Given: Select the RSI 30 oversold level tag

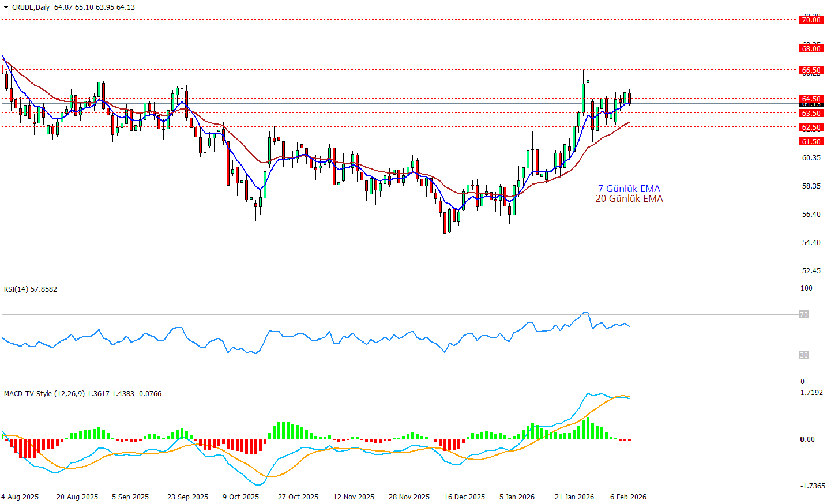Looking at the screenshot, I should click(803, 355).
